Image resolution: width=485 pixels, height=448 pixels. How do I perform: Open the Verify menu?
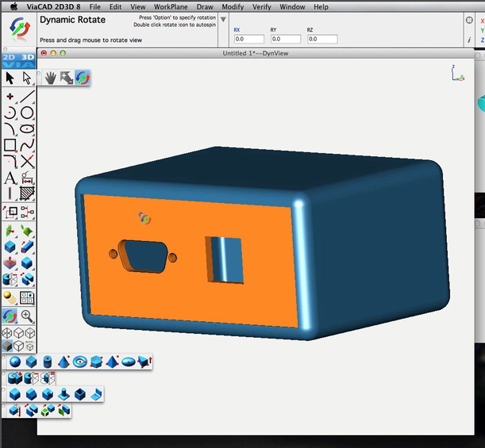(262, 6)
